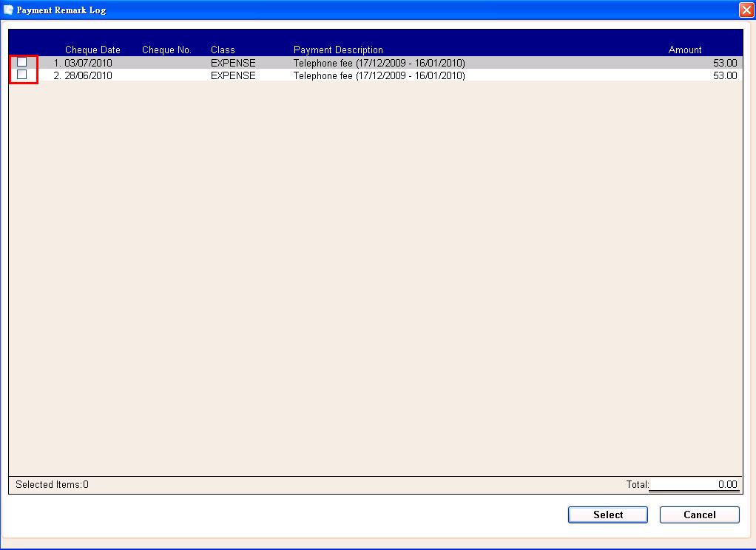Click EXPENSE class in row 2
Viewport: 756px width, 550px height.
pos(233,75)
